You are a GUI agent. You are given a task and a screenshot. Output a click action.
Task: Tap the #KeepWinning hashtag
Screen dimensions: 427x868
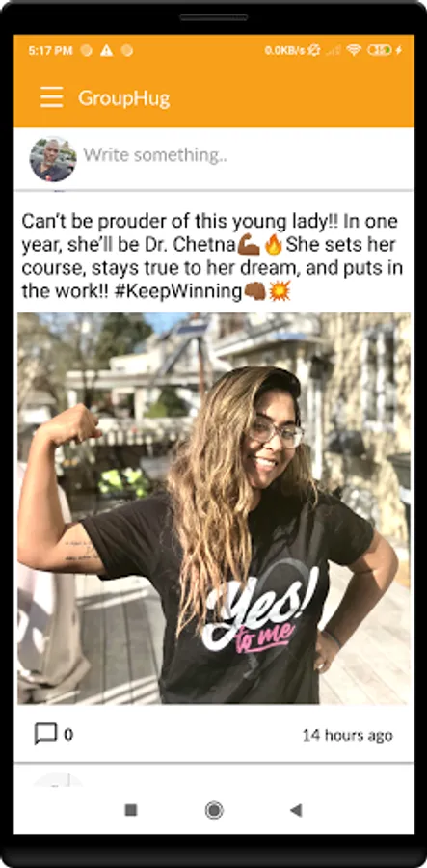pos(178,291)
